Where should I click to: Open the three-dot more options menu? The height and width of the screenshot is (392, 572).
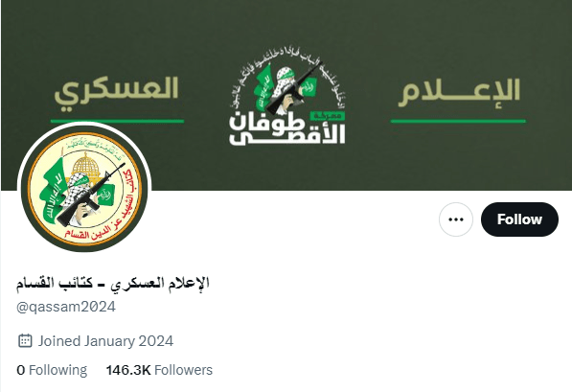point(456,219)
